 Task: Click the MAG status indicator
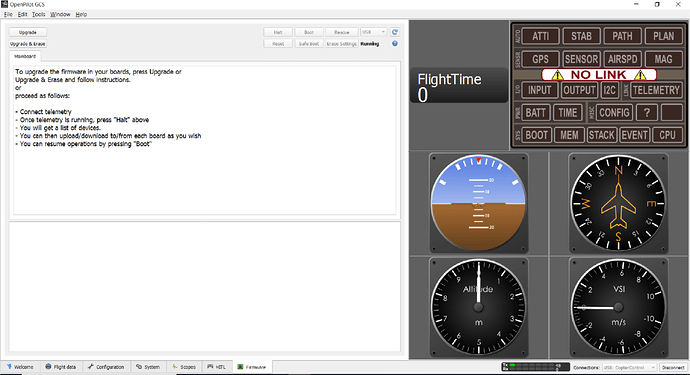[x=663, y=59]
